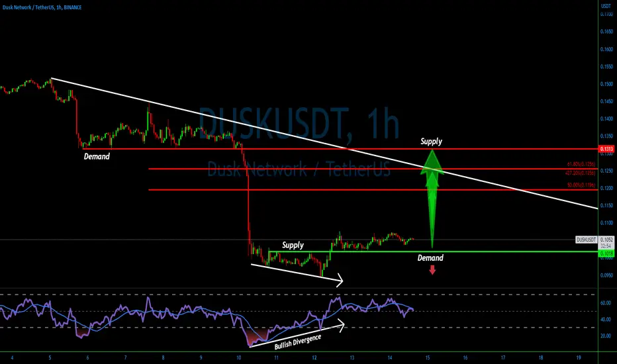Viewport: 617px width, 364px height.
Task: Click the Supply label at the 0.1313 line
Action: pyautogui.click(x=431, y=141)
